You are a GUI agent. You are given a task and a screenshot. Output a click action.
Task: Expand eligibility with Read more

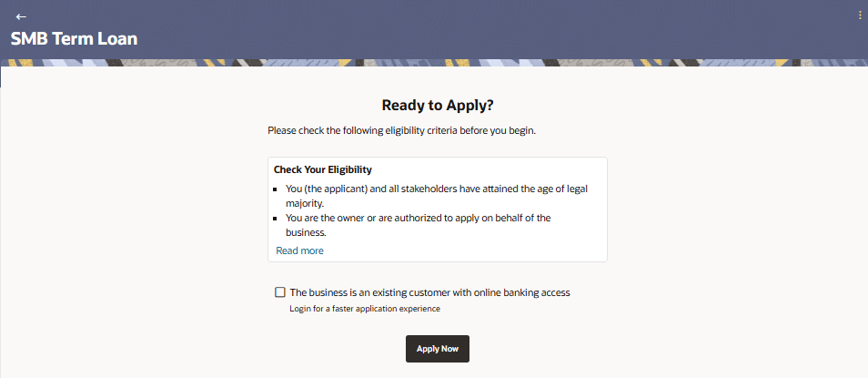click(299, 250)
